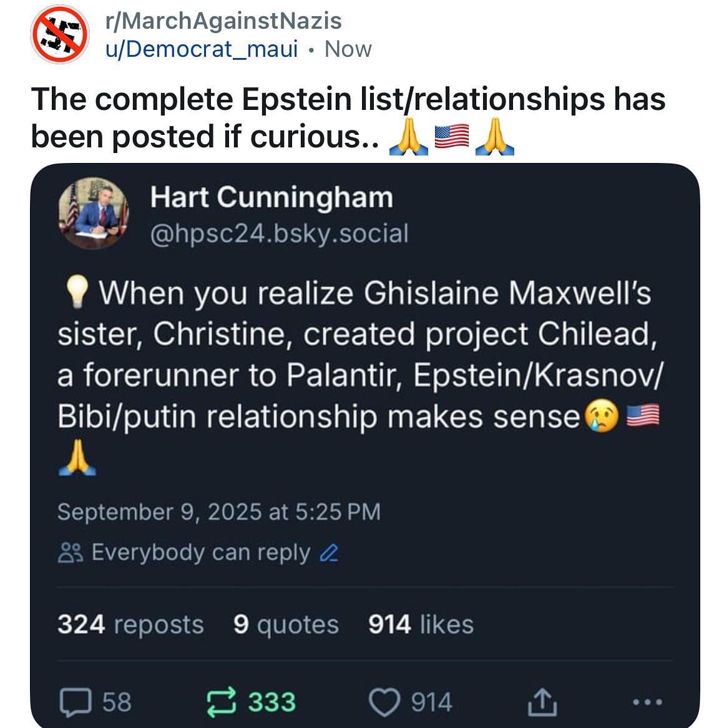704x728 pixels.
Task: Tap the green repost arrows icon
Action: (x=222, y=702)
